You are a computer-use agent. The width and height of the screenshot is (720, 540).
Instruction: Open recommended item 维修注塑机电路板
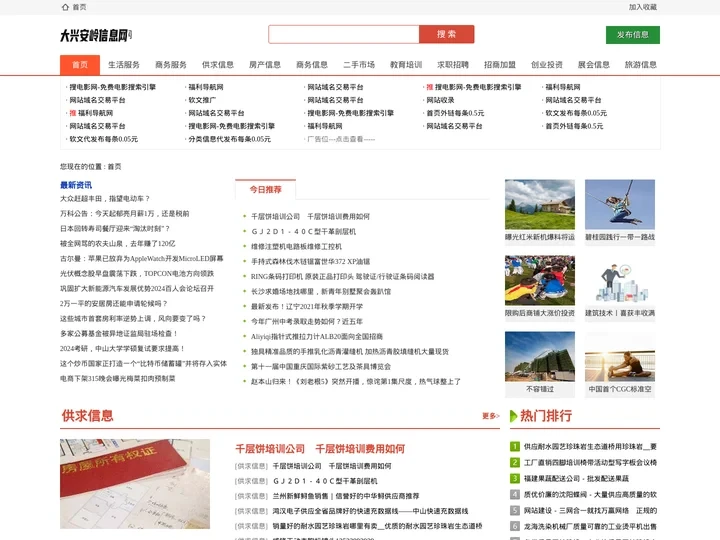pos(296,247)
